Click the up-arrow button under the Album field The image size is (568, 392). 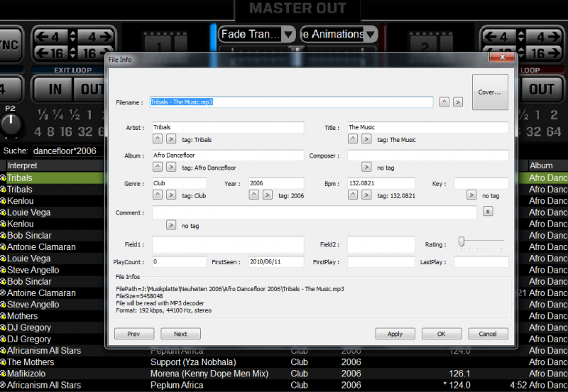(158, 167)
